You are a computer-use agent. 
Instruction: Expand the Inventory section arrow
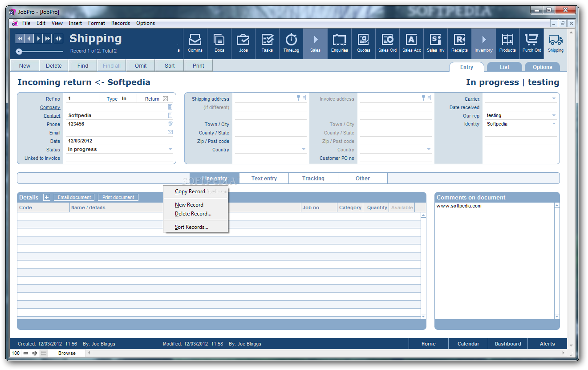coord(483,44)
